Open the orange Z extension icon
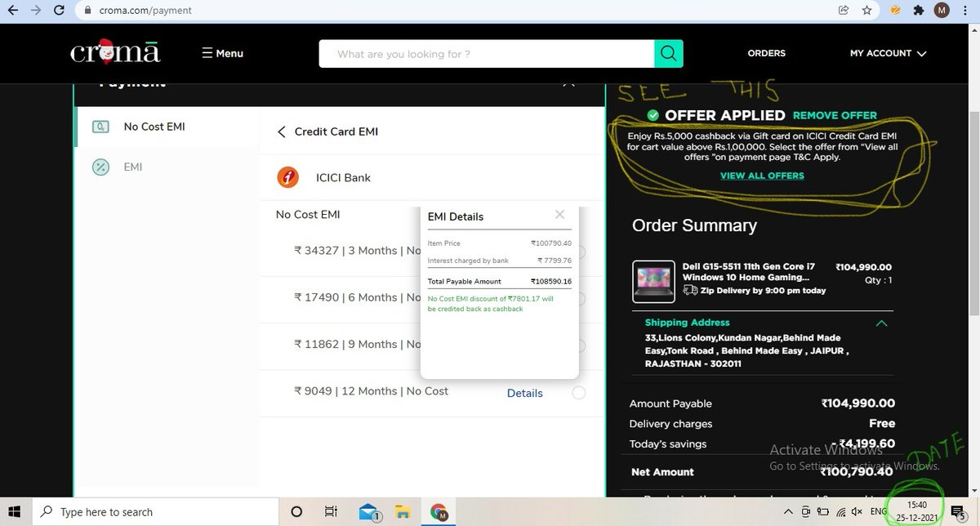The height and width of the screenshot is (526, 980). tap(894, 11)
